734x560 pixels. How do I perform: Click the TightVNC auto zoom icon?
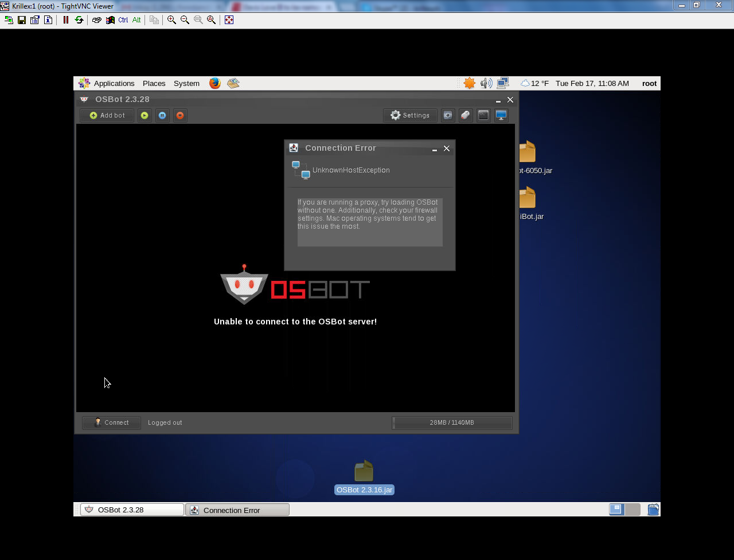click(x=211, y=19)
